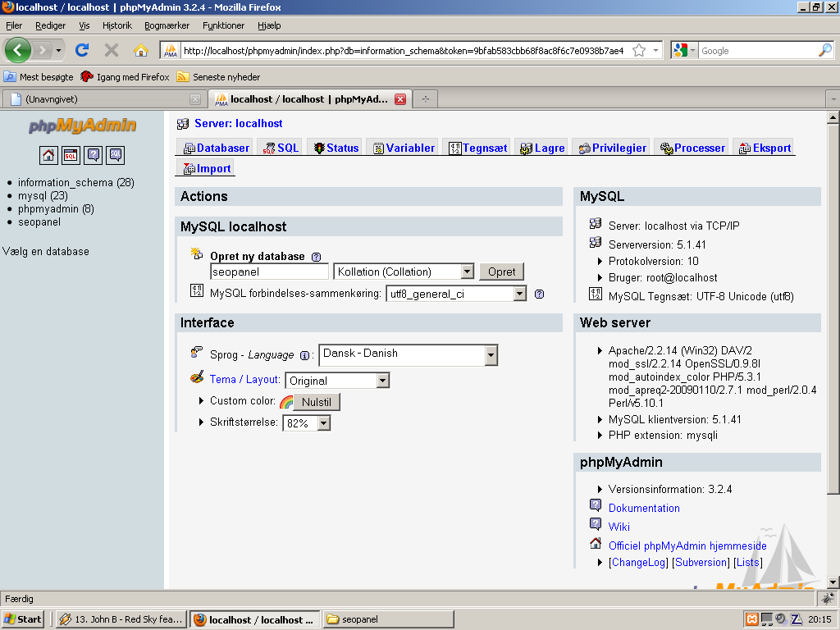The height and width of the screenshot is (630, 840).
Task: Open the Dokumentation link
Action: [644, 508]
